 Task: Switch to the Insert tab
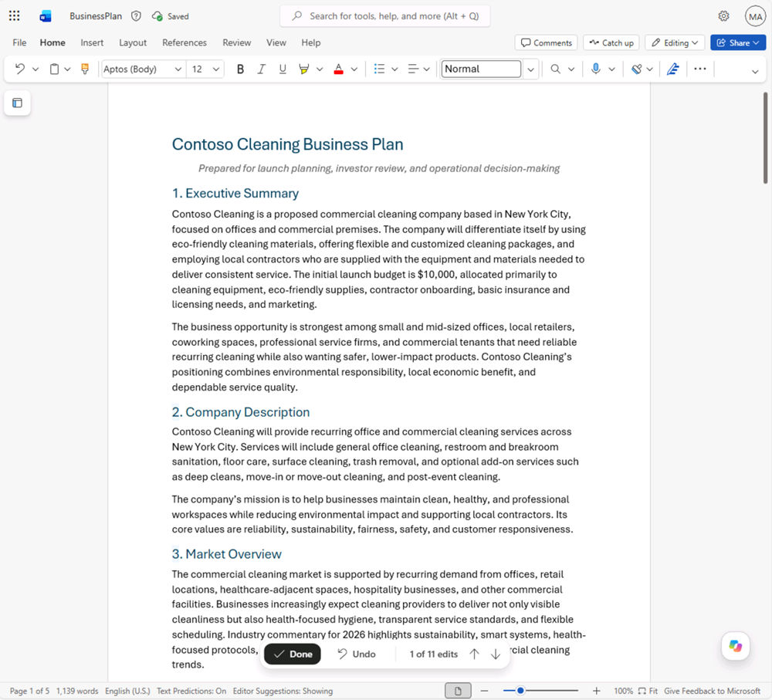(92, 42)
